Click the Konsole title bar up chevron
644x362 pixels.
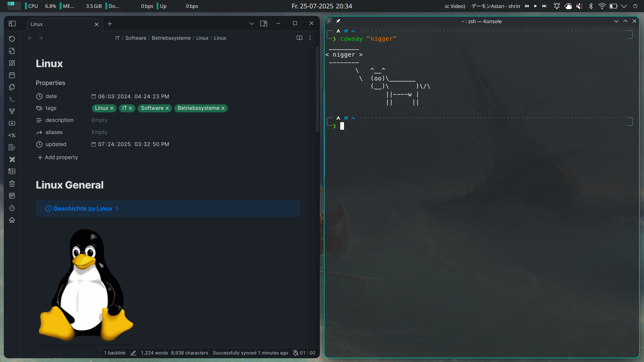tap(625, 21)
